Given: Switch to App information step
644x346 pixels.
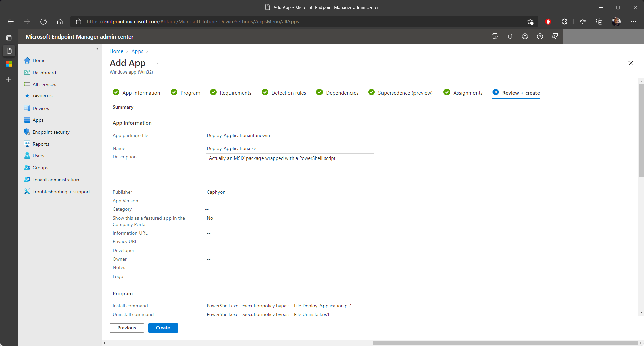Looking at the screenshot, I should click(136, 93).
